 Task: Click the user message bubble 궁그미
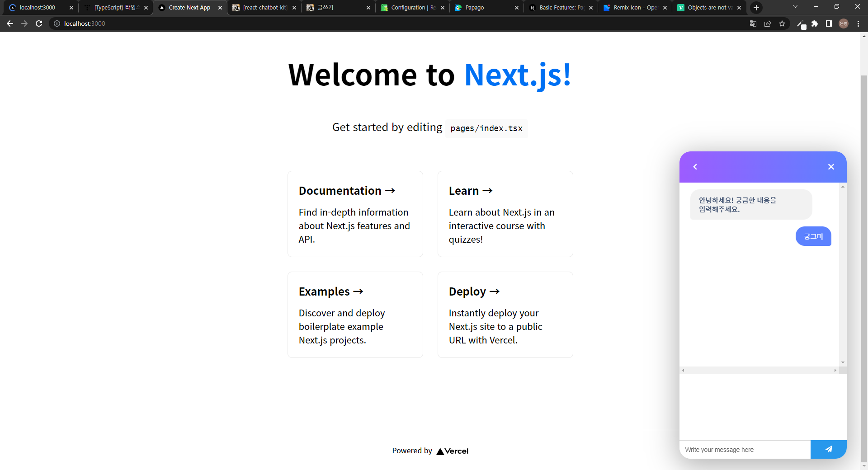[x=813, y=236]
